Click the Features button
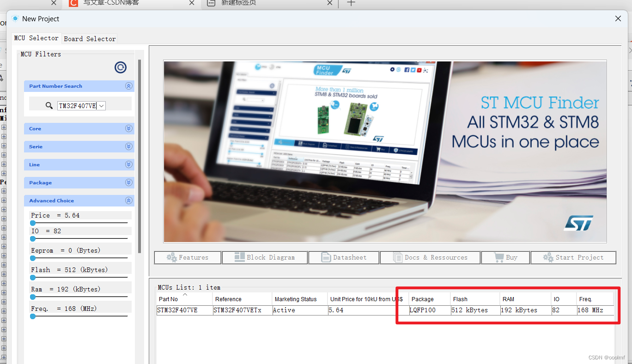 coord(188,258)
